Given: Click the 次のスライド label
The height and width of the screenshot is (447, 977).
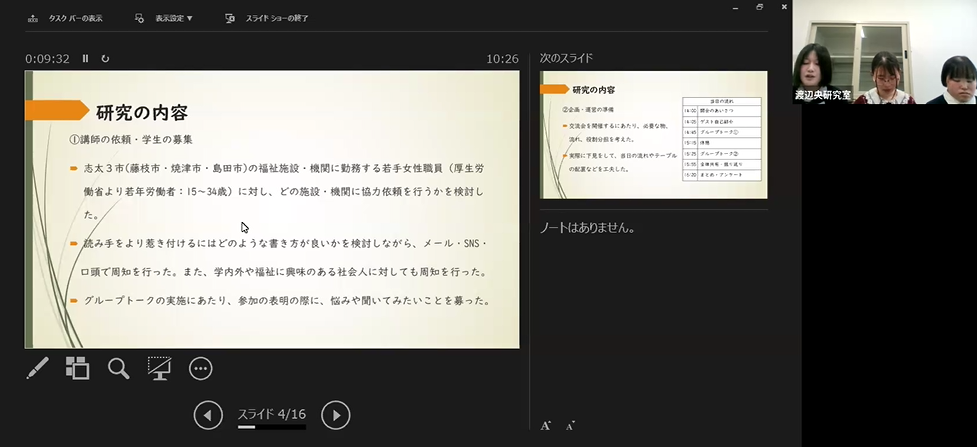Looking at the screenshot, I should [x=566, y=58].
